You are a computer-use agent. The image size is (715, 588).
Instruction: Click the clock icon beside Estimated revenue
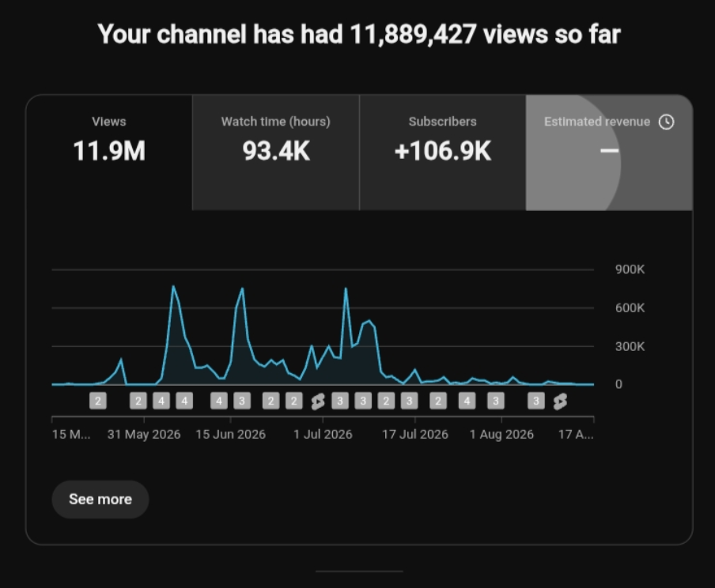tap(666, 122)
